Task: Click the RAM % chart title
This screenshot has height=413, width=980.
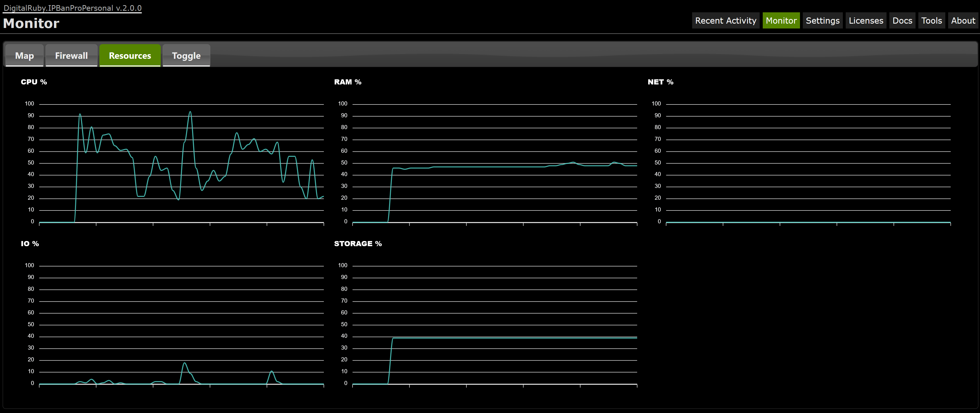Action: point(348,82)
